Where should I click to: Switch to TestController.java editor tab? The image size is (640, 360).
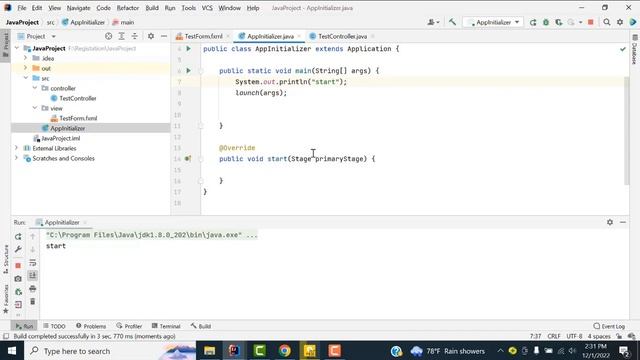(342, 36)
